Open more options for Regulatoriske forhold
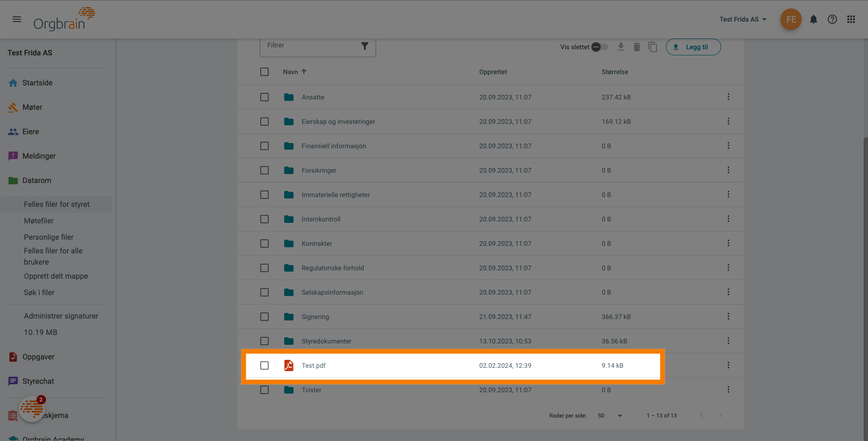This screenshot has width=868, height=441. [x=728, y=267]
